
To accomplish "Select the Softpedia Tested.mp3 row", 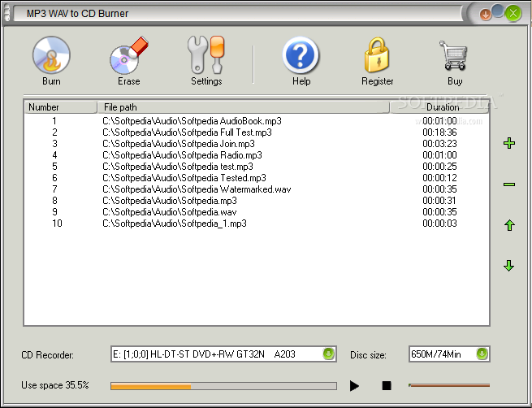I will point(257,178).
